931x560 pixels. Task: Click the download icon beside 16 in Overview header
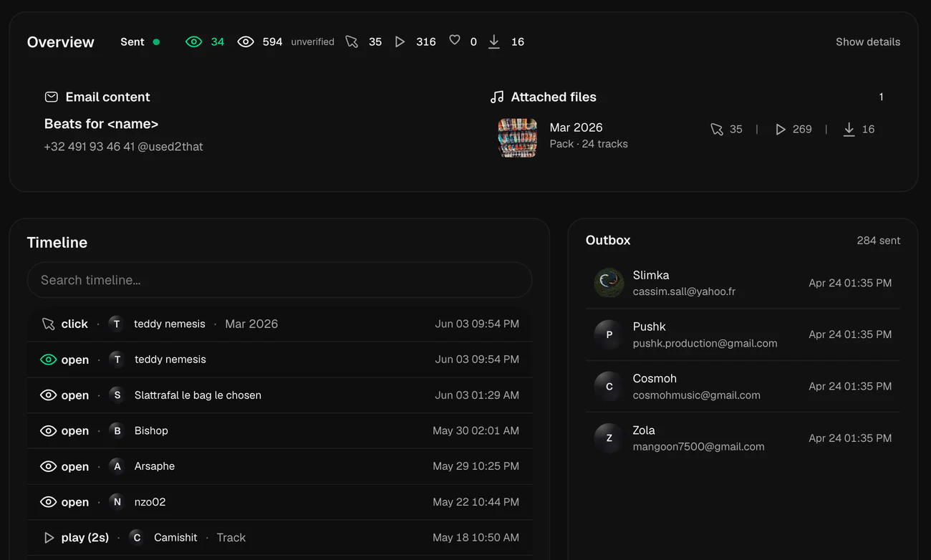(494, 42)
